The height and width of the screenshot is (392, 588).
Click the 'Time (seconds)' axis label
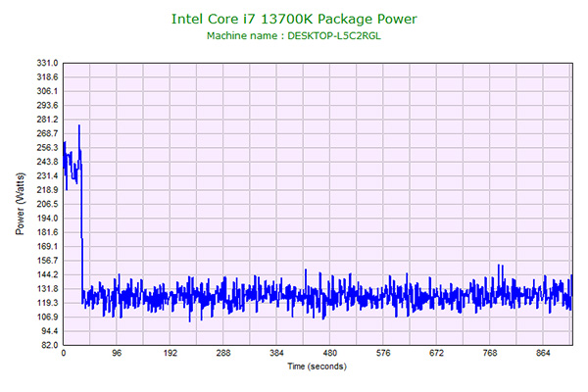(318, 367)
